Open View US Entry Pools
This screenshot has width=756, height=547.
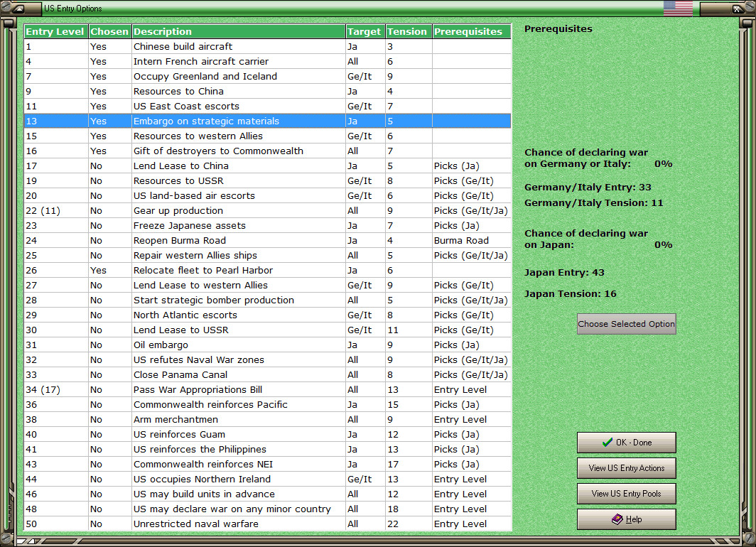[x=626, y=494]
